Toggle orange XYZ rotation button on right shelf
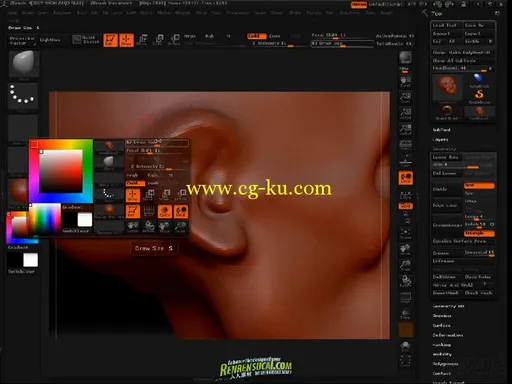This screenshot has height=384, width=512. pyautogui.click(x=405, y=206)
